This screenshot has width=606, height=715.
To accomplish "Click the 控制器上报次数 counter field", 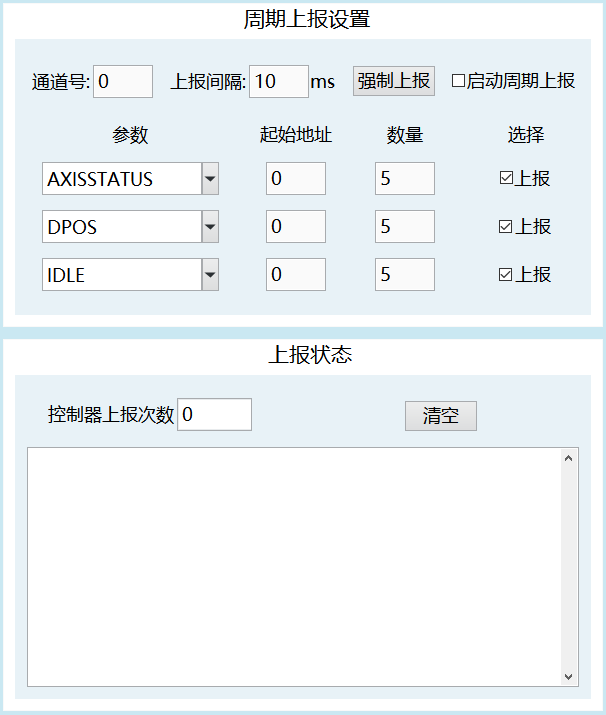I will (214, 414).
